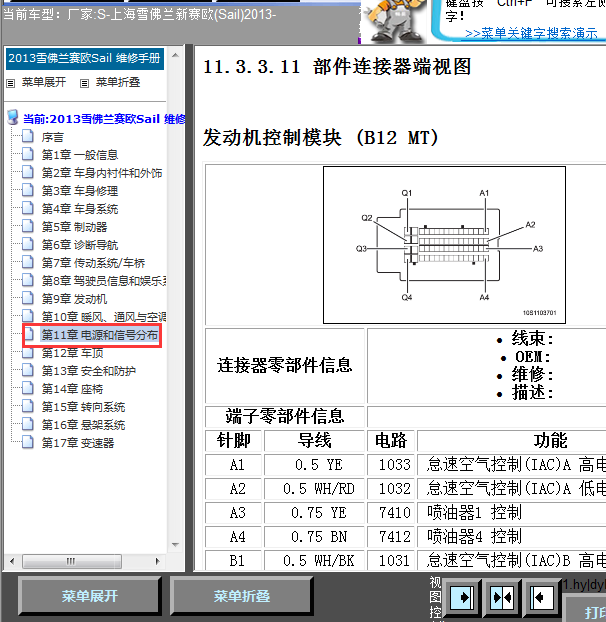Click the sidebar vertical scroll down arrow
The width and height of the screenshot is (606, 622).
(x=175, y=545)
